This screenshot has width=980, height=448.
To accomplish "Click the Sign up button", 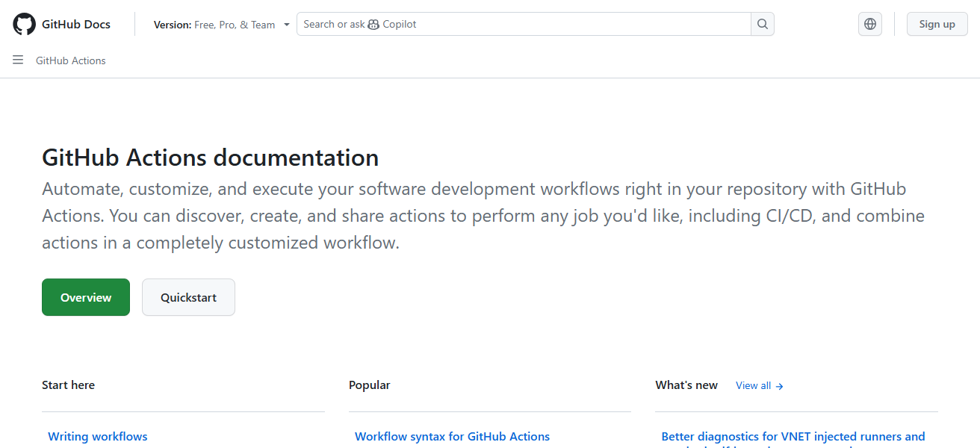I will pos(937,23).
